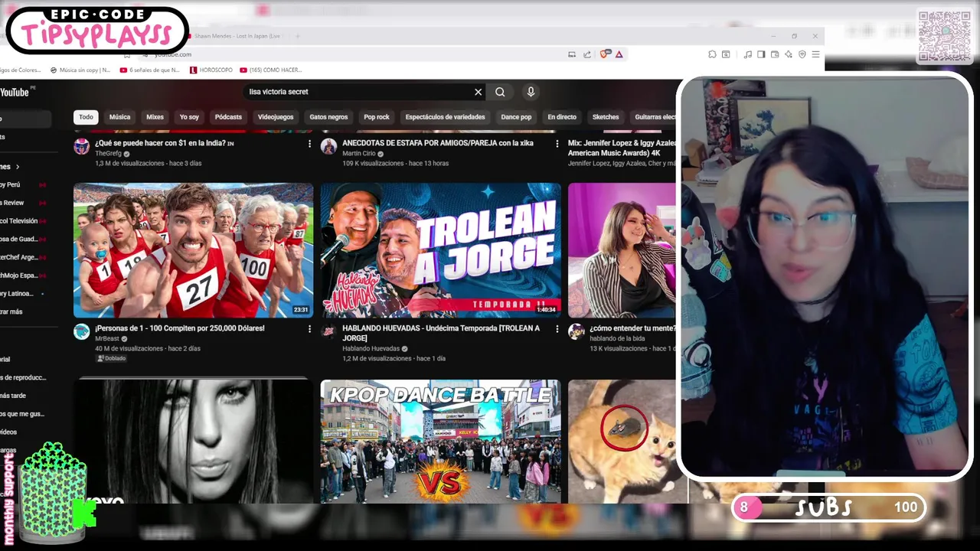This screenshot has width=980, height=551.
Task: Open ANECDOTAS DE ESTAFA video title
Action: (x=438, y=143)
